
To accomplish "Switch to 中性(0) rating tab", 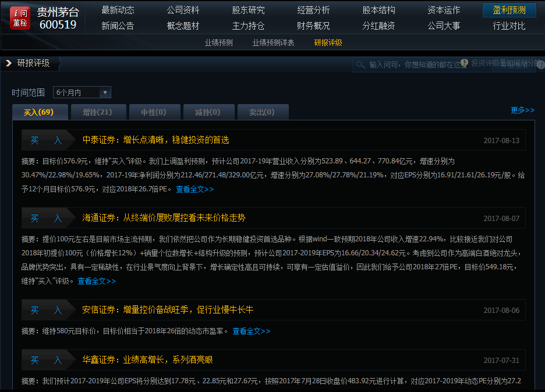I will point(155,112).
